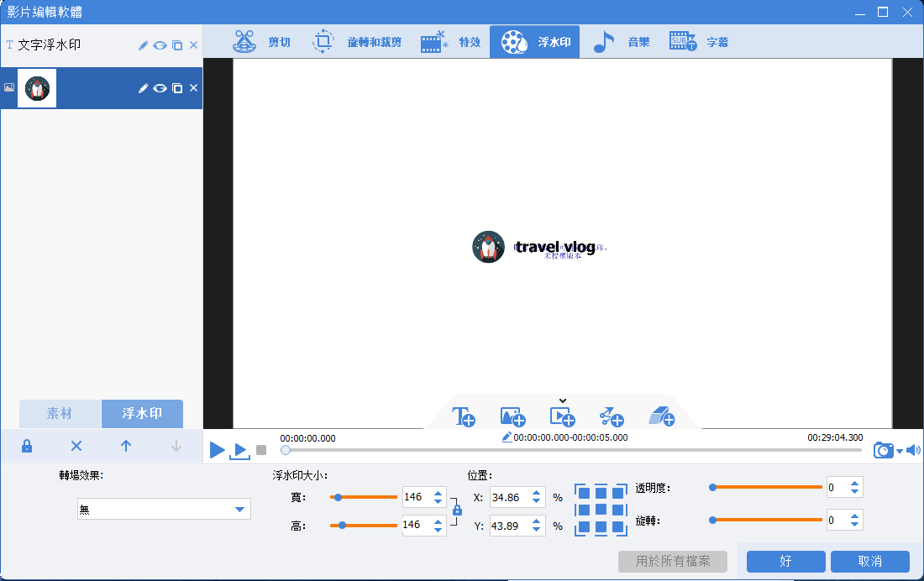Add a watermark removal eraser area

[661, 416]
